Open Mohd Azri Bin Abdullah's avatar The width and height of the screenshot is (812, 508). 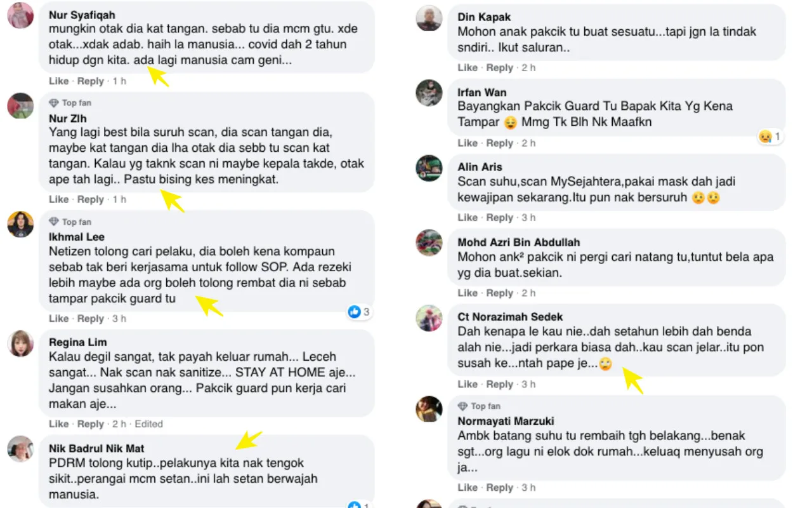click(429, 243)
